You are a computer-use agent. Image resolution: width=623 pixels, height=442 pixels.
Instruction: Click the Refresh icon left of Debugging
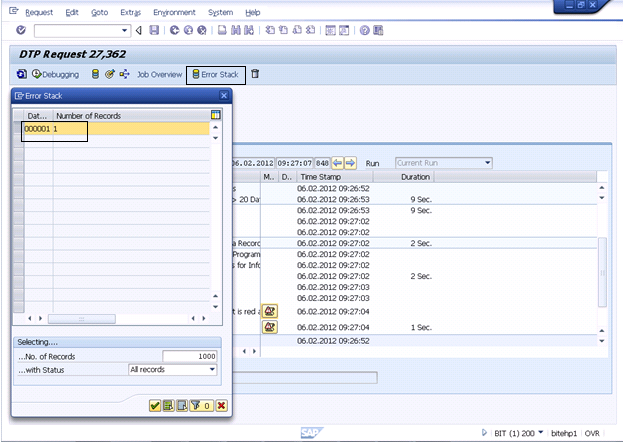(x=21, y=74)
